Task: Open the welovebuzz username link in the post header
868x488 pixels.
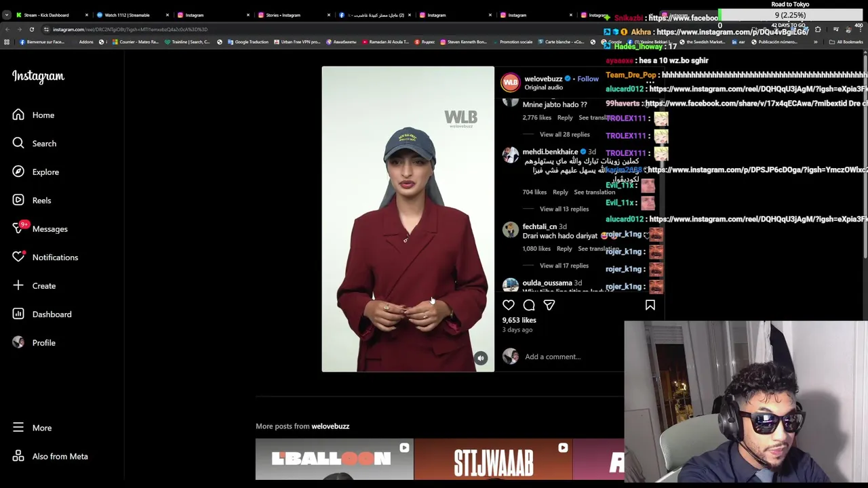Action: tap(543, 79)
